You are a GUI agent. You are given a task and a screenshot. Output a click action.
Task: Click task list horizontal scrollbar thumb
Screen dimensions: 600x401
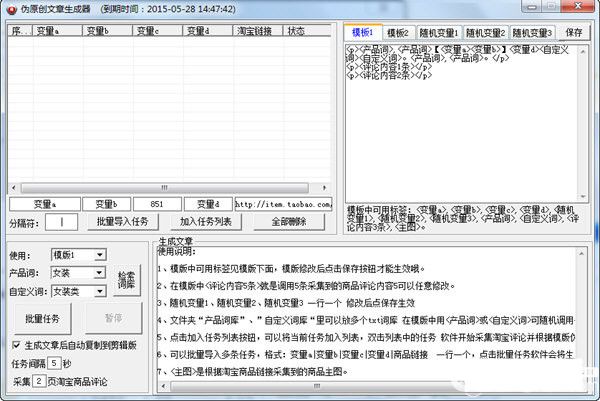pyautogui.click(x=165, y=188)
